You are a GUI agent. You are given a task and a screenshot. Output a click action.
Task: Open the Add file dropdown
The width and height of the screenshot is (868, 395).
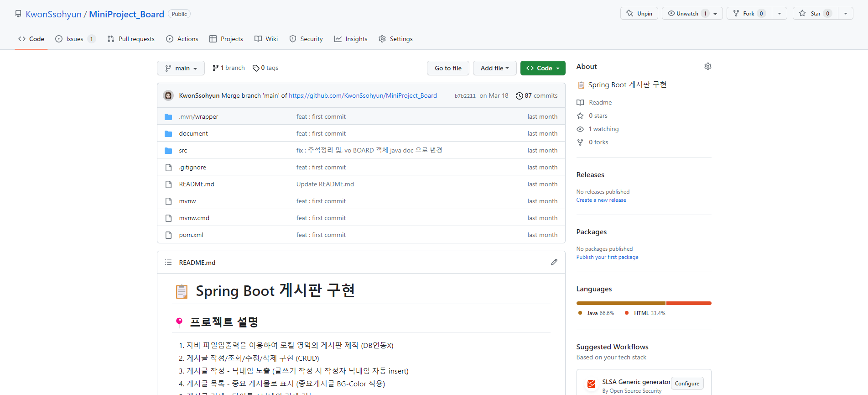(494, 68)
